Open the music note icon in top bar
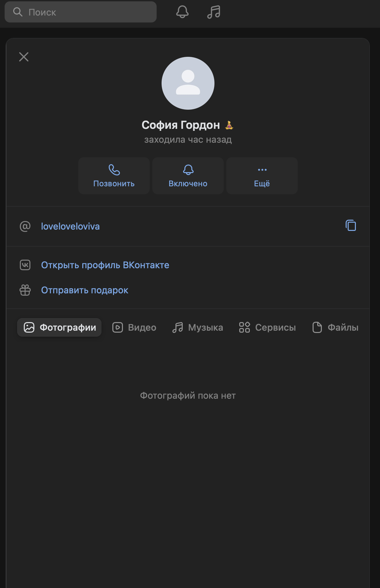The height and width of the screenshot is (588, 380). pyautogui.click(x=214, y=12)
